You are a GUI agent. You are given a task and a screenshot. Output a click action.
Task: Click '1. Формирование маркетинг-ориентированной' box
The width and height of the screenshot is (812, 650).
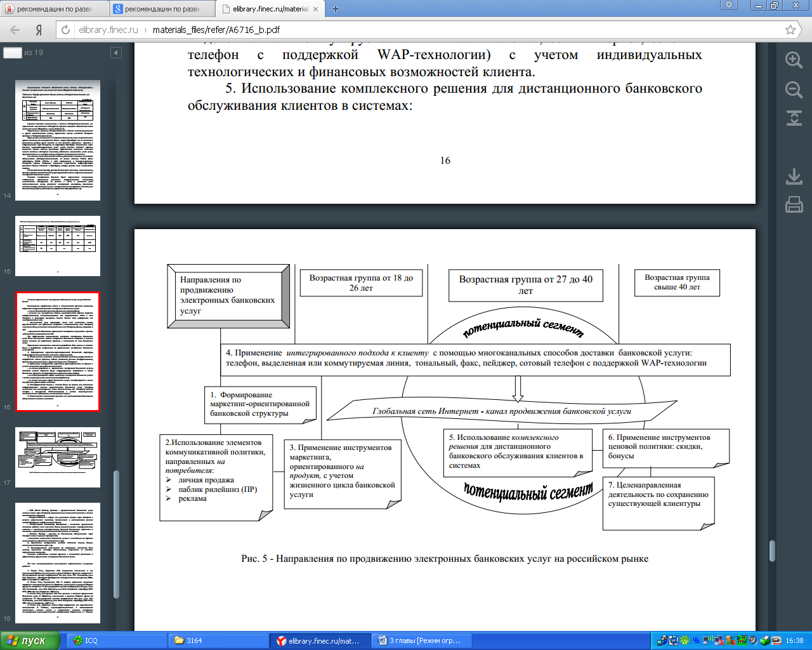pos(260,404)
